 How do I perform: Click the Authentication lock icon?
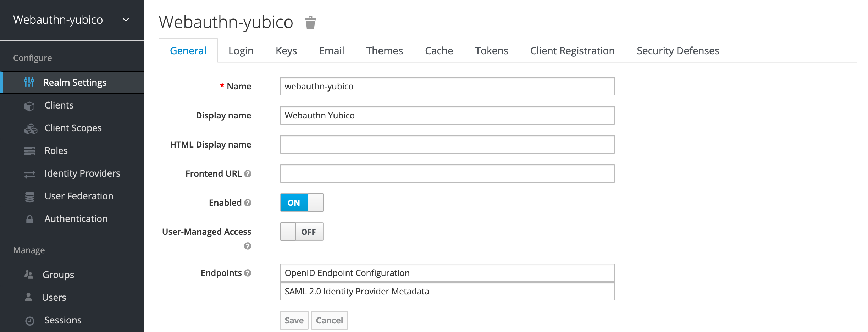point(30,219)
